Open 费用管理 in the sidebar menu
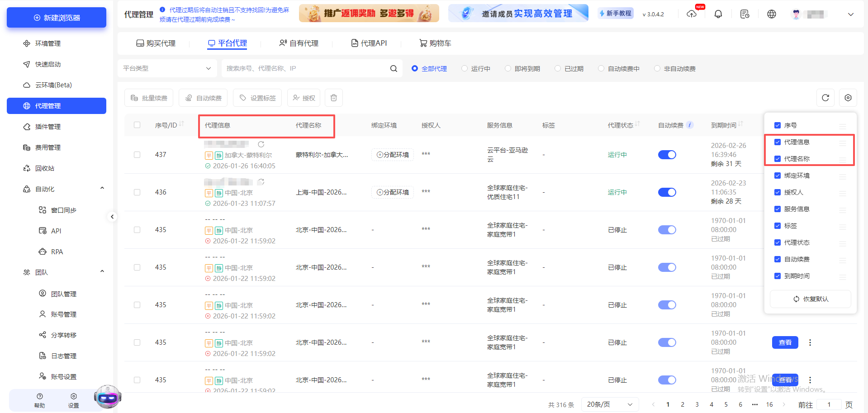The image size is (868, 413). pos(47,147)
